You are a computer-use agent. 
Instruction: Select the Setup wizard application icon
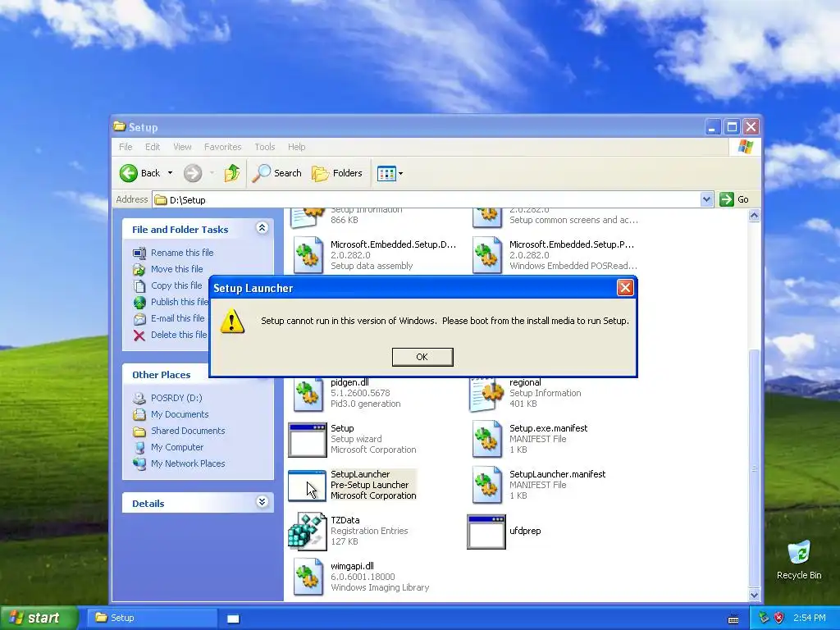[x=307, y=440]
